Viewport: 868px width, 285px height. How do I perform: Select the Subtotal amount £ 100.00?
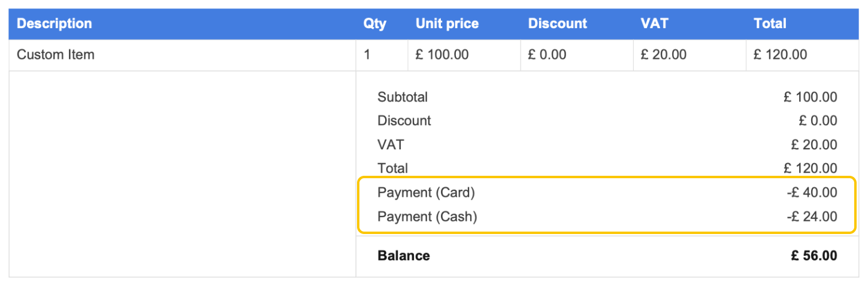pyautogui.click(x=810, y=97)
